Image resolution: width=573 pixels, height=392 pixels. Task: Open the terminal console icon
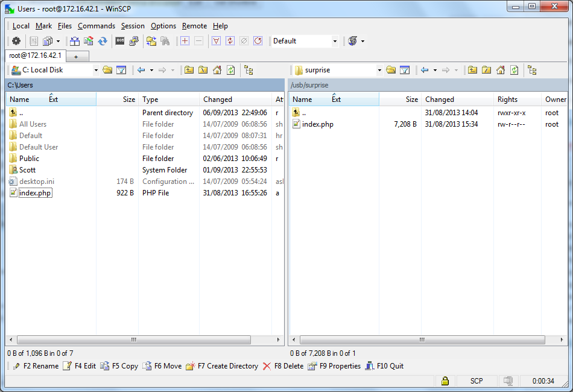pos(120,41)
